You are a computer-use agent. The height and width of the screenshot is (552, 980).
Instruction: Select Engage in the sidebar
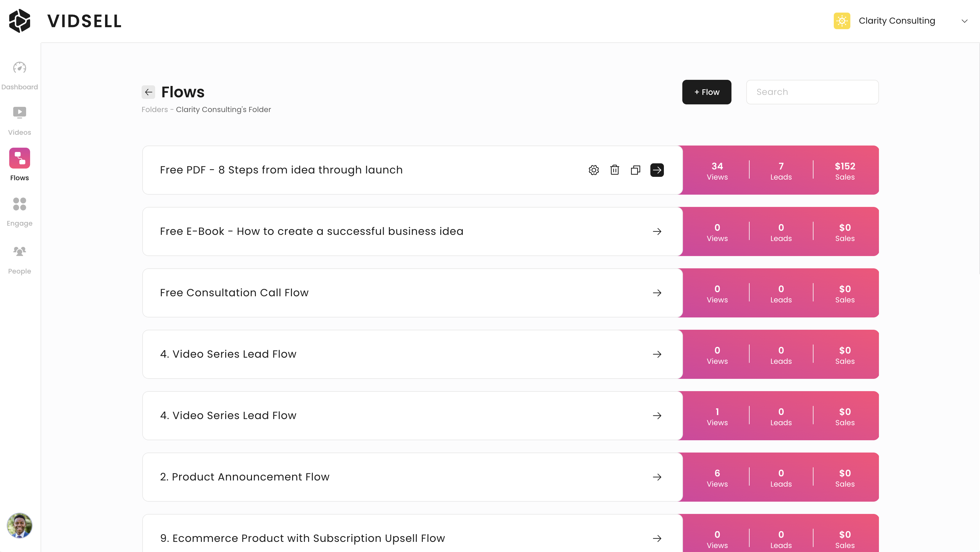[19, 212]
